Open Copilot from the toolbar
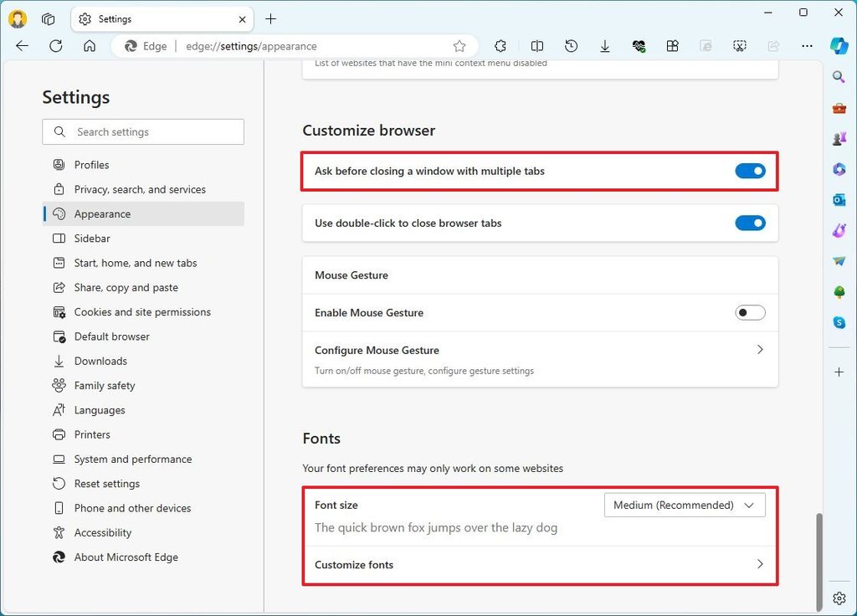This screenshot has width=857, height=616. [x=839, y=46]
